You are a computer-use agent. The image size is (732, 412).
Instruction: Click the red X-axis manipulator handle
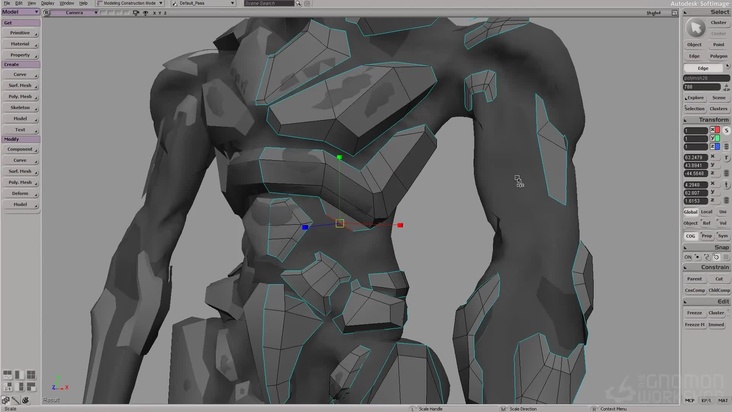click(x=400, y=225)
